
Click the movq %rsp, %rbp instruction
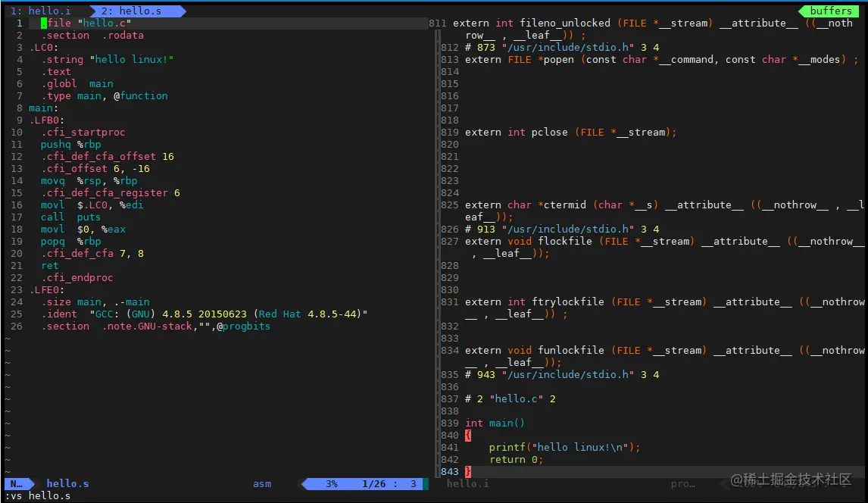[89, 181]
